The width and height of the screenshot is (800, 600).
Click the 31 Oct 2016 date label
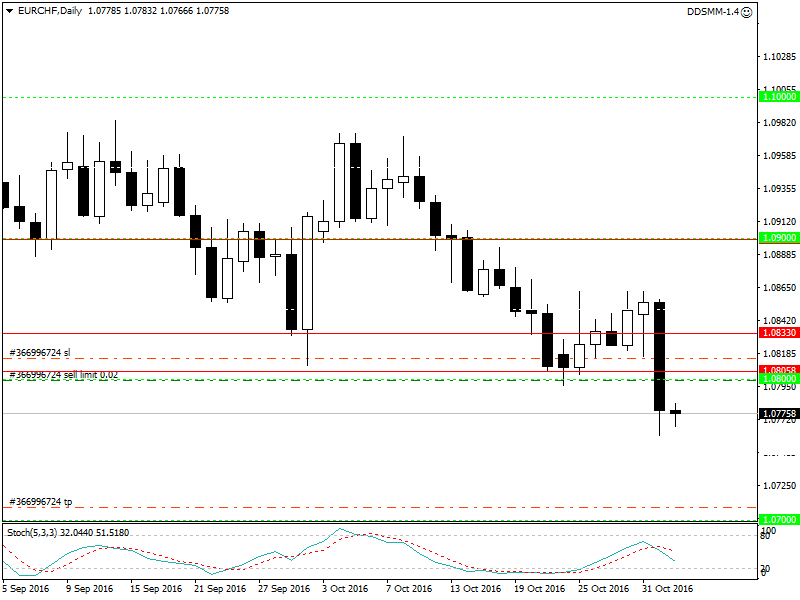(667, 588)
